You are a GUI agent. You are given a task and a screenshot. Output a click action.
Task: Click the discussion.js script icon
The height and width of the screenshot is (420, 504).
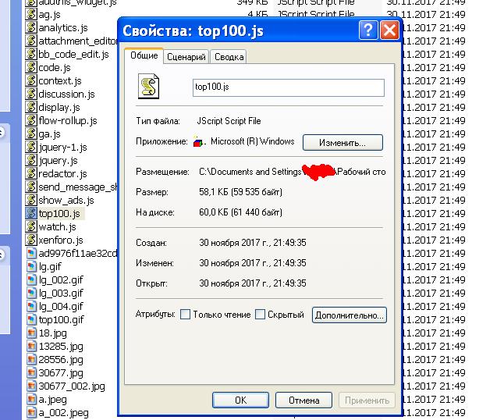[x=31, y=94]
